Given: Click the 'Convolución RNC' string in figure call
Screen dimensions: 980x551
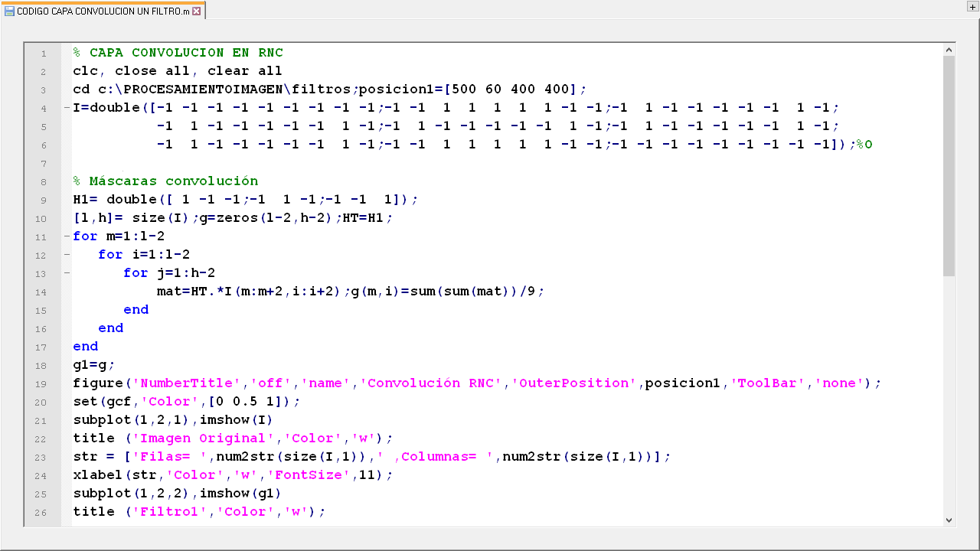Looking at the screenshot, I should tap(432, 383).
